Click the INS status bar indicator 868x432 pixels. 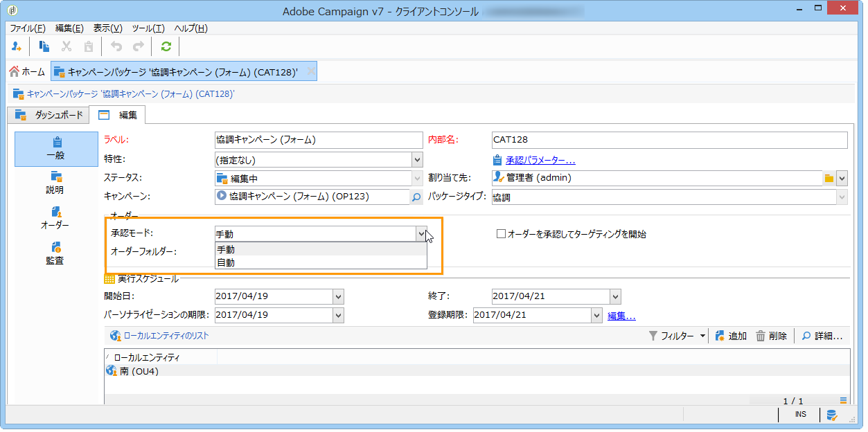(x=800, y=415)
